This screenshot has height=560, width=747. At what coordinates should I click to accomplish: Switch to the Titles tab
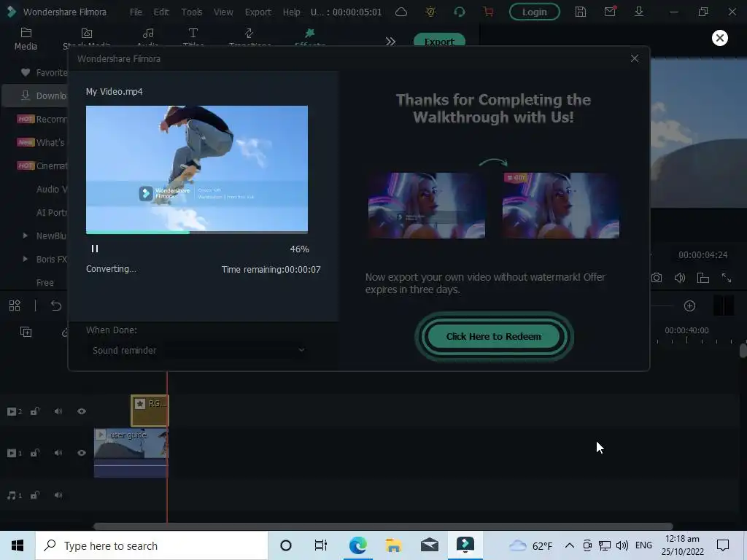tap(193, 38)
